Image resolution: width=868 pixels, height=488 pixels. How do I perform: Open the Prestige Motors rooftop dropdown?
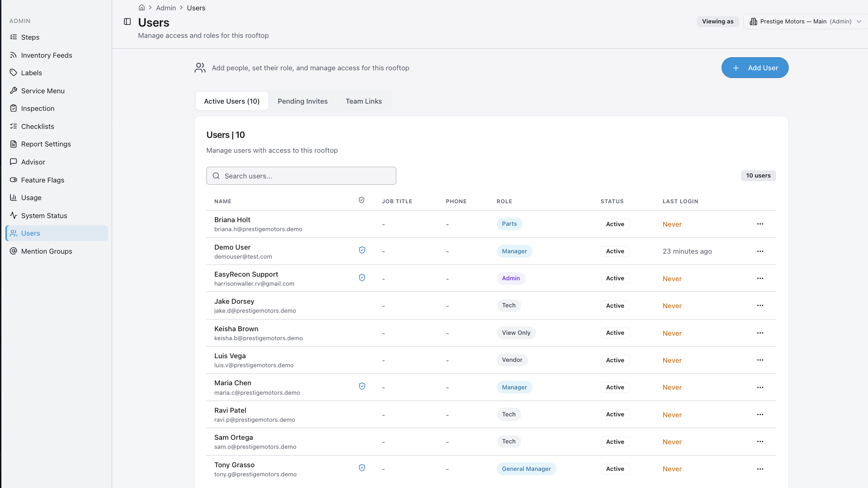805,22
